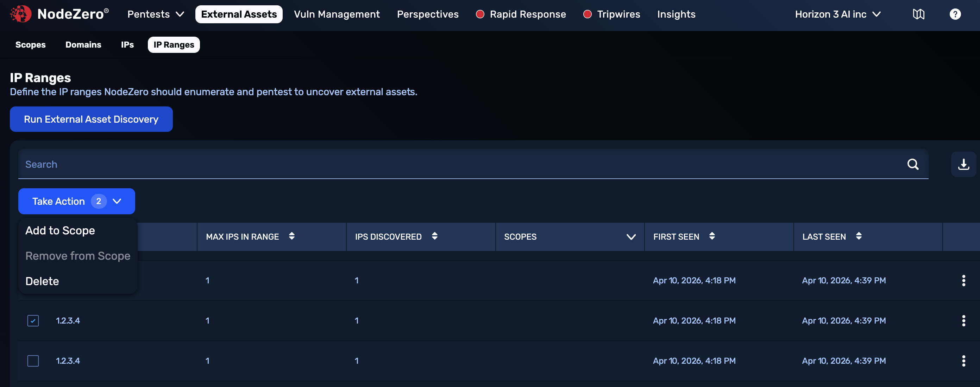This screenshot has width=980, height=387.
Task: Open the Insights page
Action: coord(676,14)
